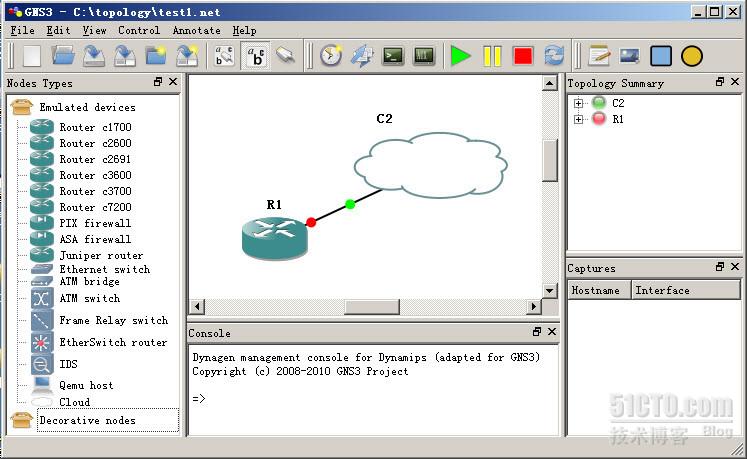Viewport: 747px width, 459px height.
Task: Click the Insert a picture icon
Action: pos(630,56)
